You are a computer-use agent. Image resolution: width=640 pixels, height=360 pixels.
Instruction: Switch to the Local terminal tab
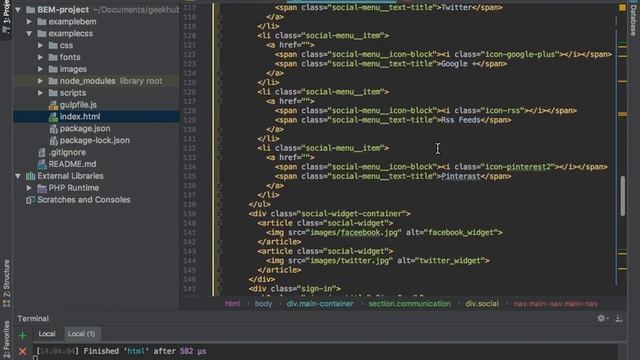pos(47,334)
